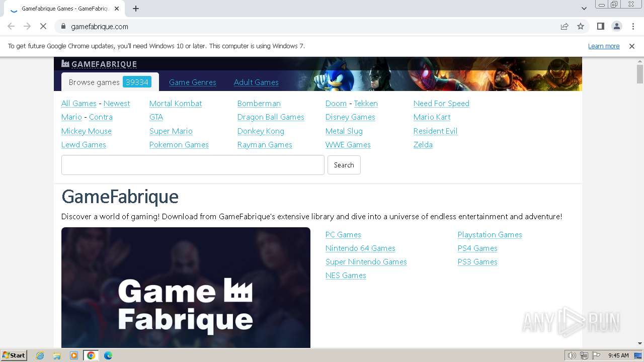Image resolution: width=644 pixels, height=362 pixels.
Task: Click the volume speaker tray icon
Action: 572,355
